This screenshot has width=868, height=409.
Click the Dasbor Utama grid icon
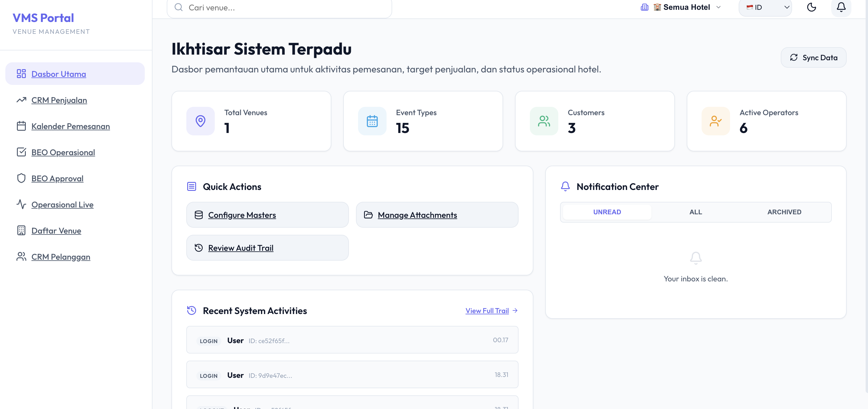pyautogui.click(x=21, y=74)
